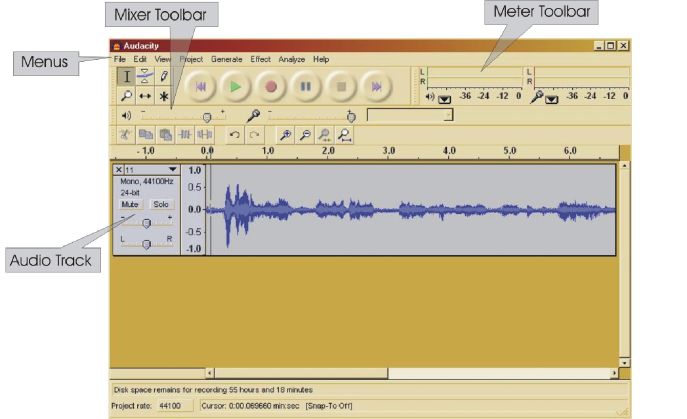The image size is (687, 419).
Task: Click the output level meter bar
Action: (x=474, y=76)
